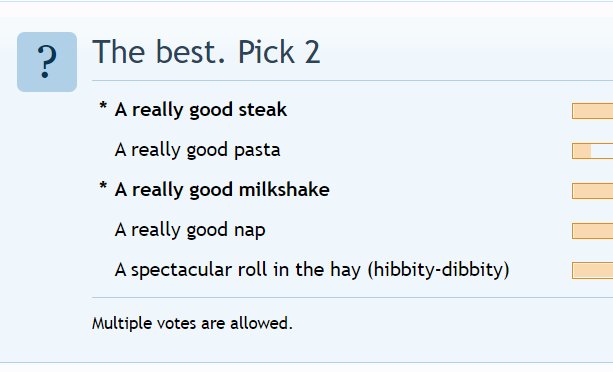The width and height of the screenshot is (613, 372).
Task: Choose the 'A really good pasta' option
Action: tap(198, 150)
